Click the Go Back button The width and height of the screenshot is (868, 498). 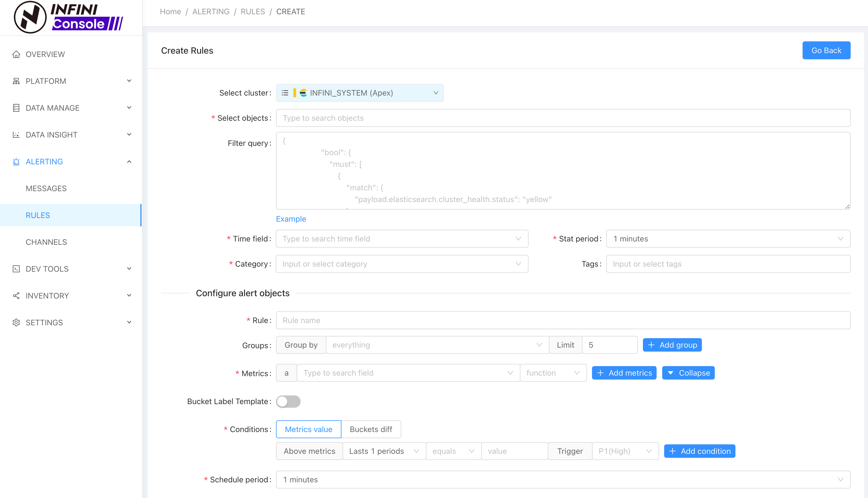coord(826,51)
